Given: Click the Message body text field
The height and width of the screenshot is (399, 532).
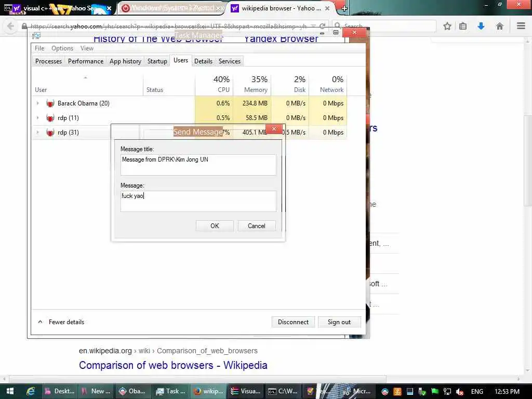Looking at the screenshot, I should pyautogui.click(x=198, y=201).
